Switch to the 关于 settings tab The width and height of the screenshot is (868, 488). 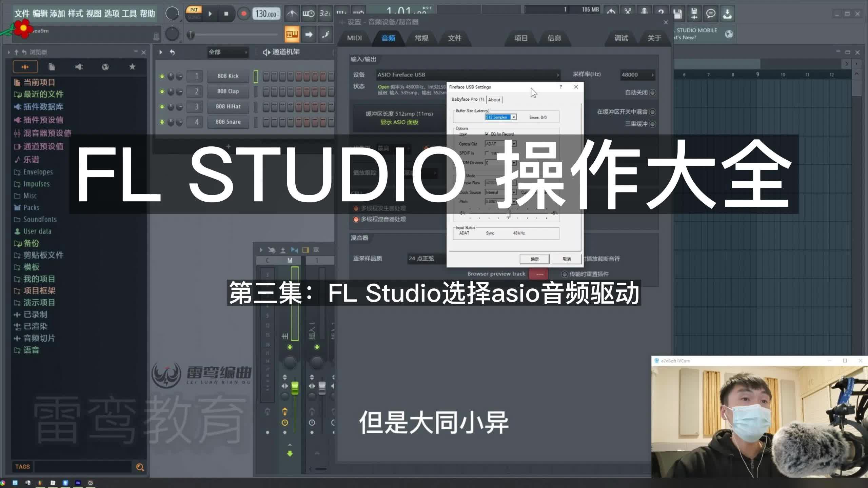click(654, 38)
